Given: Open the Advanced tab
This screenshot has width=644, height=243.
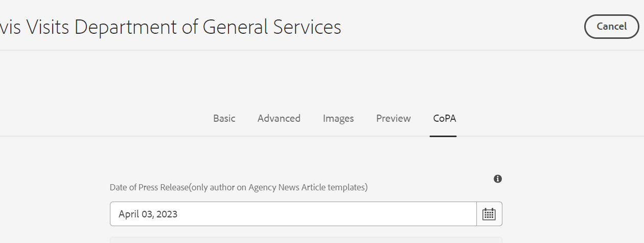Looking at the screenshot, I should (279, 118).
